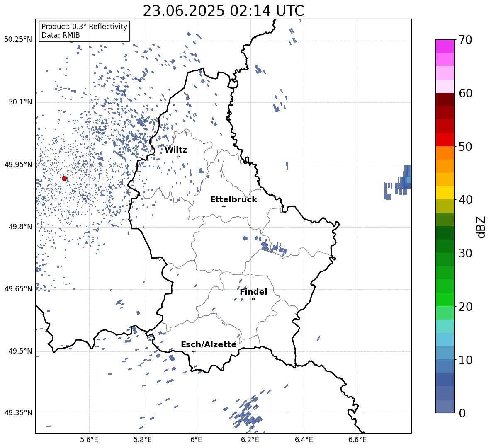Click the 5.8°E longitude label
The image size is (491, 448).
(143, 440)
